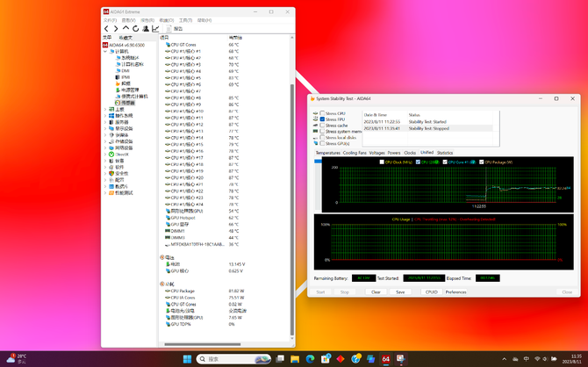Image resolution: width=588 pixels, height=367 pixels.
Task: Uncheck the CPU Package (W) graph checkbox
Action: (x=481, y=162)
